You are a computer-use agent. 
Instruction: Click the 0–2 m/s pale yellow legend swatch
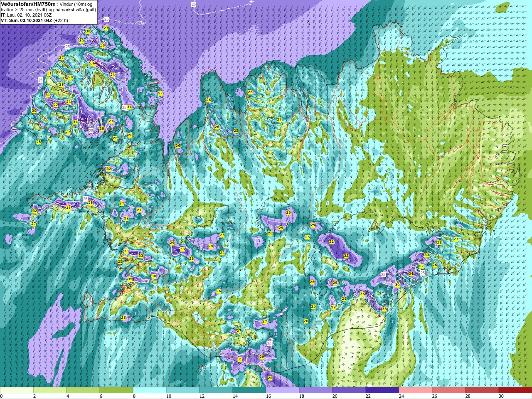point(17,390)
